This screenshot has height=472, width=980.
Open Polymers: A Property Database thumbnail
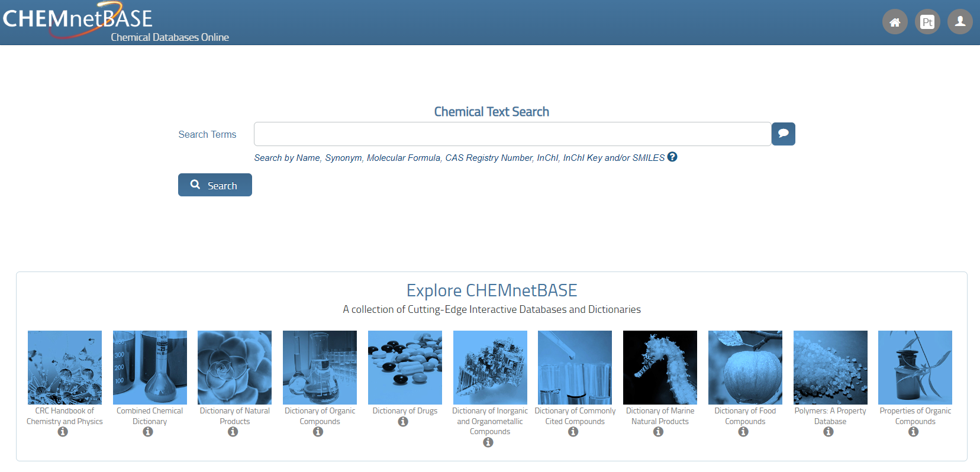tap(830, 367)
